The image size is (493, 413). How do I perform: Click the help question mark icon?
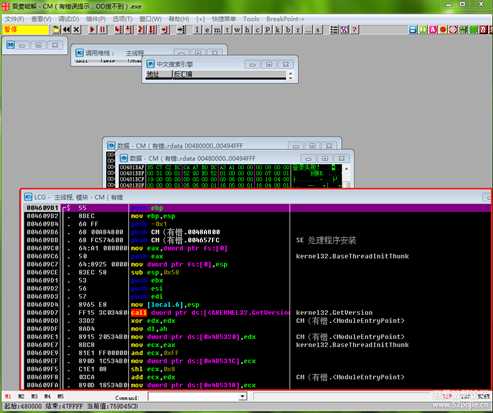click(x=355, y=30)
